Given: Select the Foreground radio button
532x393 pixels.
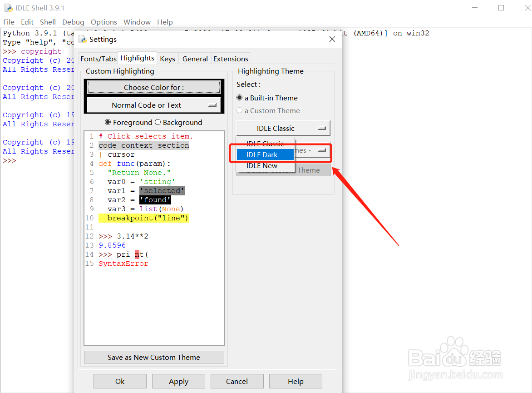Looking at the screenshot, I should coord(108,122).
